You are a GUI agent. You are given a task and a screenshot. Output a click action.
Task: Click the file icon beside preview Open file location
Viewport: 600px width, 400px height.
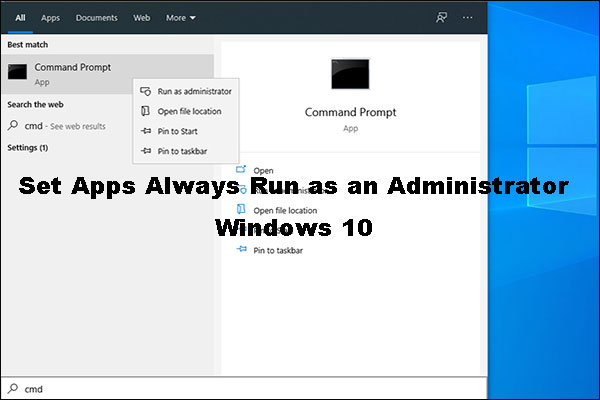[241, 209]
